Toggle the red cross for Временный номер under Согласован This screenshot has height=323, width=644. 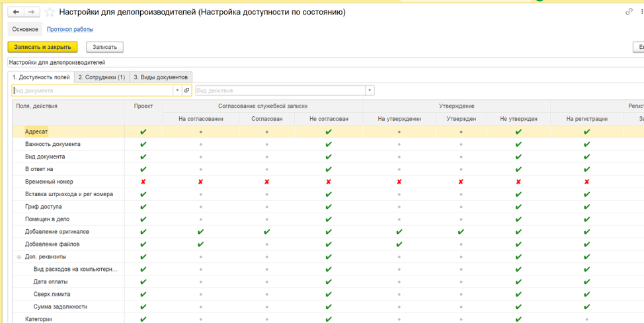tap(267, 182)
